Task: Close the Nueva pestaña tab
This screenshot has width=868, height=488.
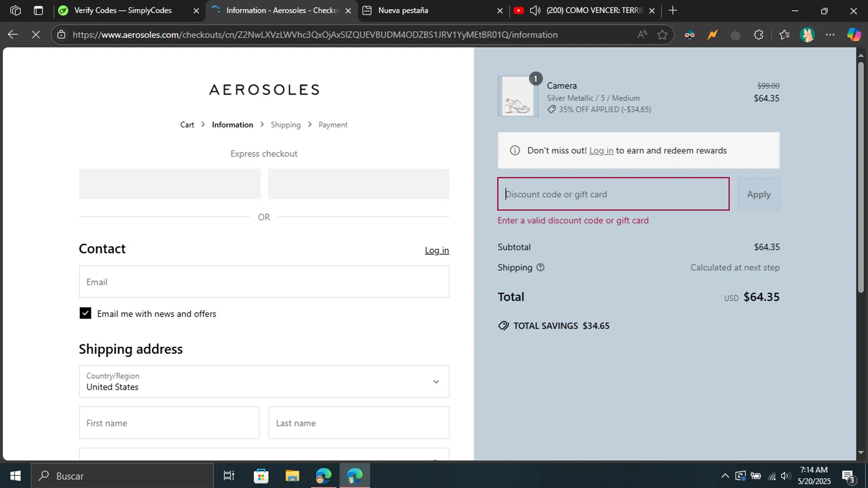Action: (500, 10)
